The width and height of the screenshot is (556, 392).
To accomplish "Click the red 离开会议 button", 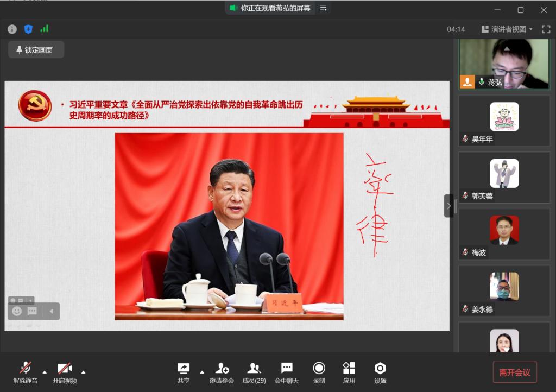I will coord(515,372).
